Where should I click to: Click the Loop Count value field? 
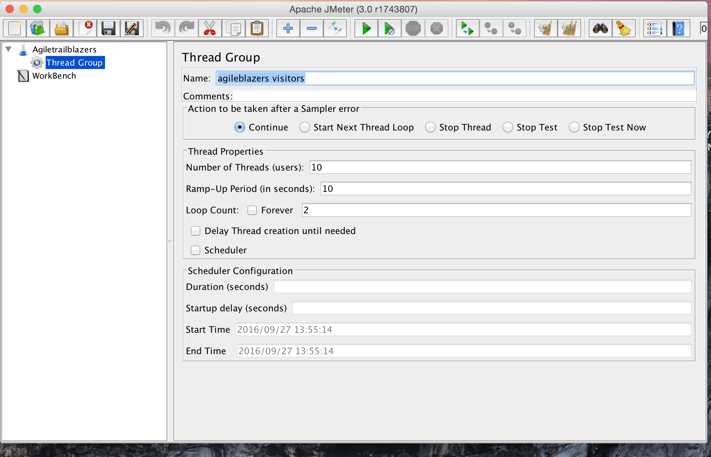point(497,210)
